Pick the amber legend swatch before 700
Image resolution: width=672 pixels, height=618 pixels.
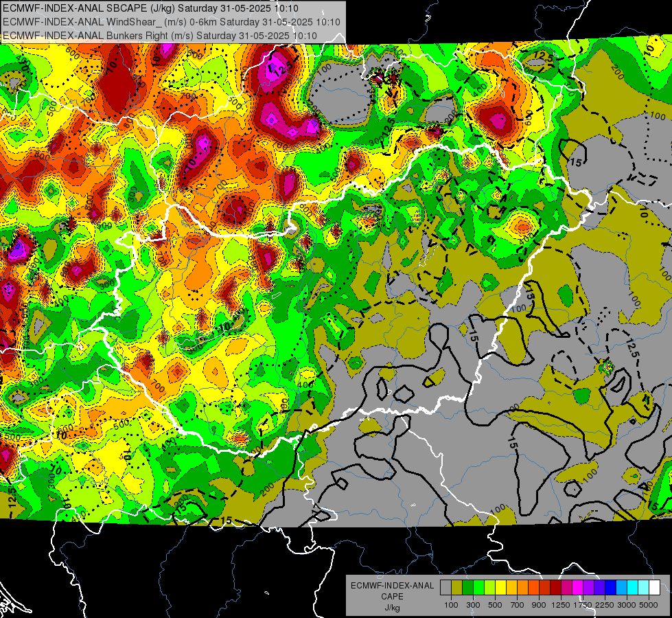(511, 588)
